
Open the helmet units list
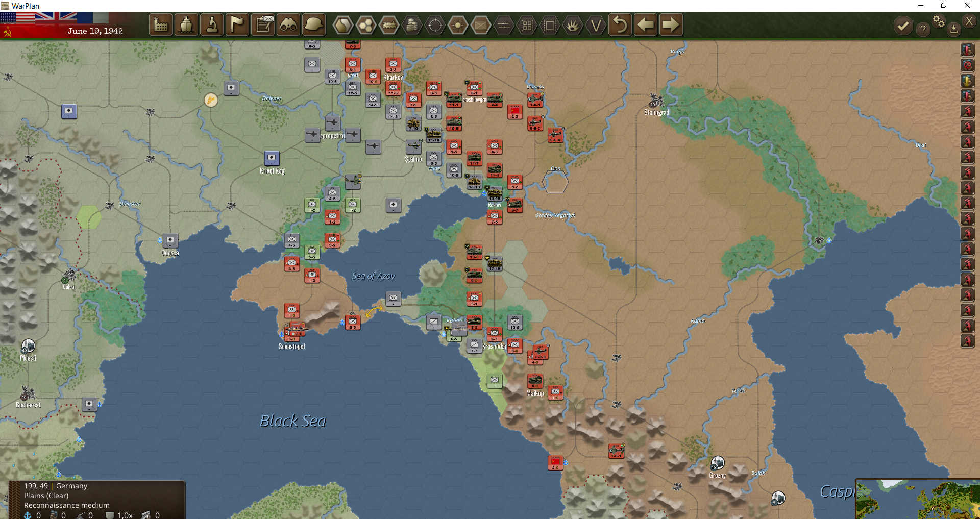tap(314, 24)
